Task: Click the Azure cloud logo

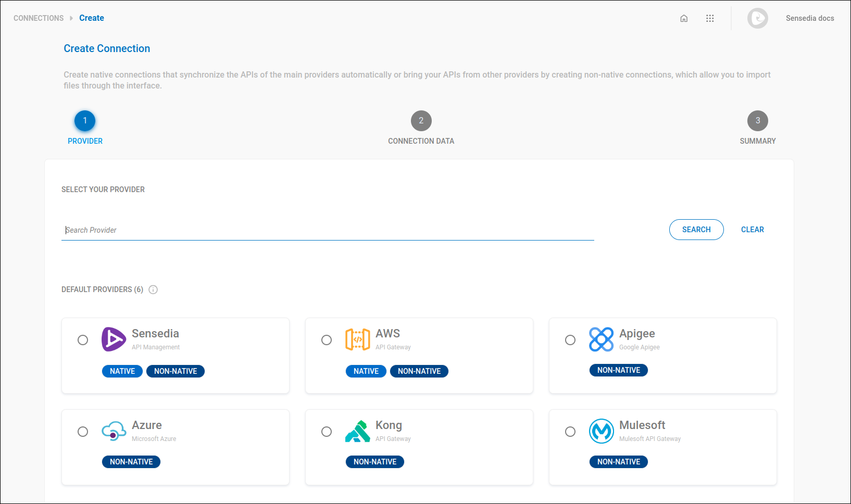Action: (x=114, y=431)
